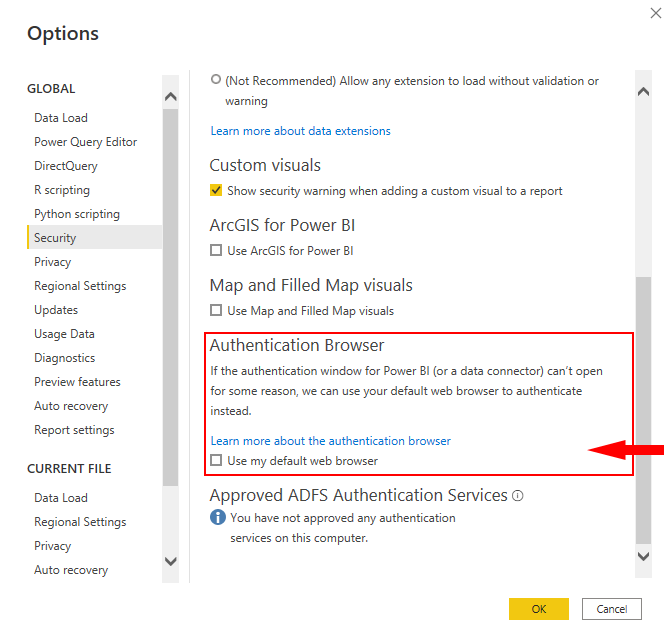This screenshot has width=672, height=639.
Task: Open Usage Data options
Action: [x=64, y=334]
